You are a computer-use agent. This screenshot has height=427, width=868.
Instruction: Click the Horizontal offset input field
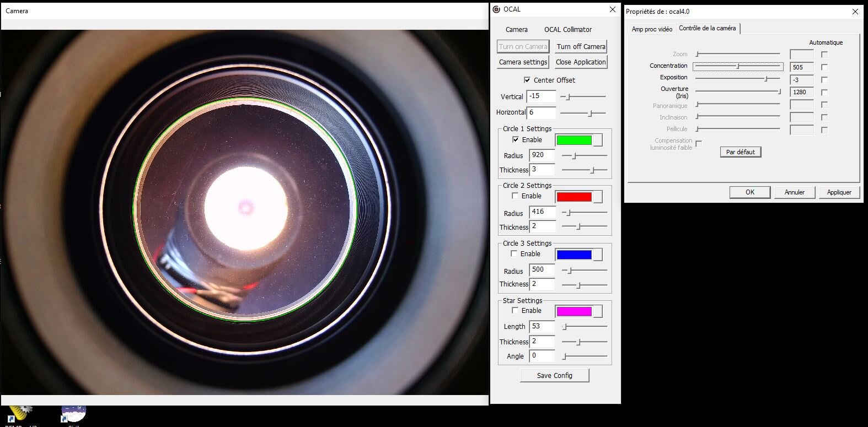pos(542,112)
